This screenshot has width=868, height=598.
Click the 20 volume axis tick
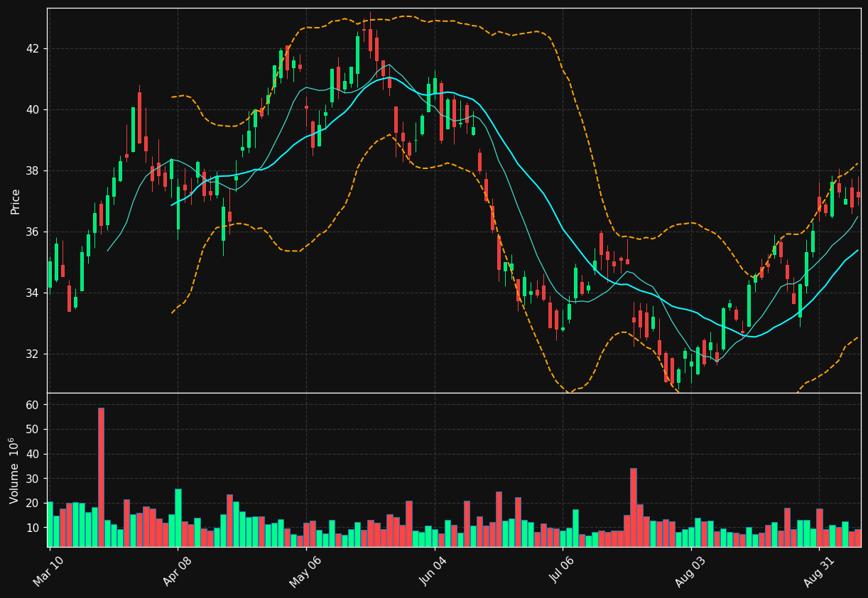coord(33,504)
